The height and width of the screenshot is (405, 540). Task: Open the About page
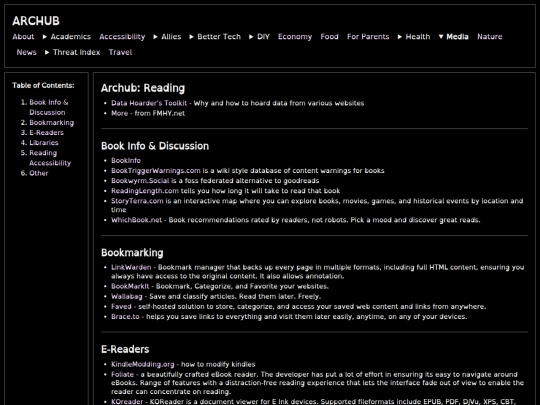[23, 37]
